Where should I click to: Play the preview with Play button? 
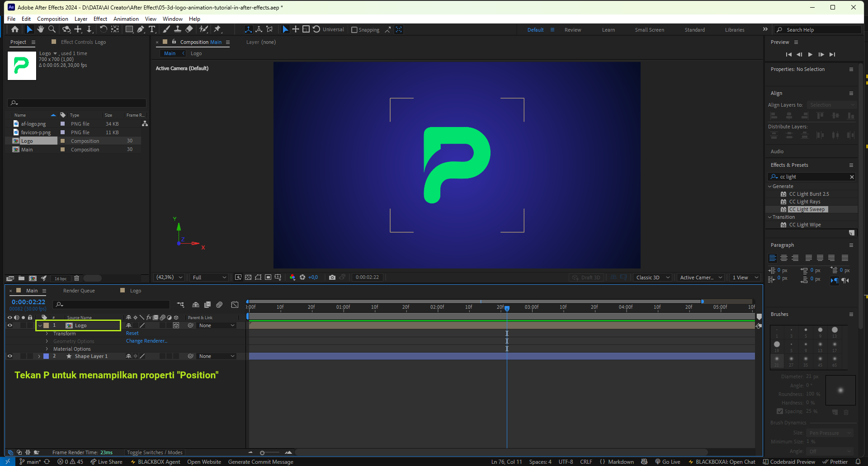click(x=810, y=54)
